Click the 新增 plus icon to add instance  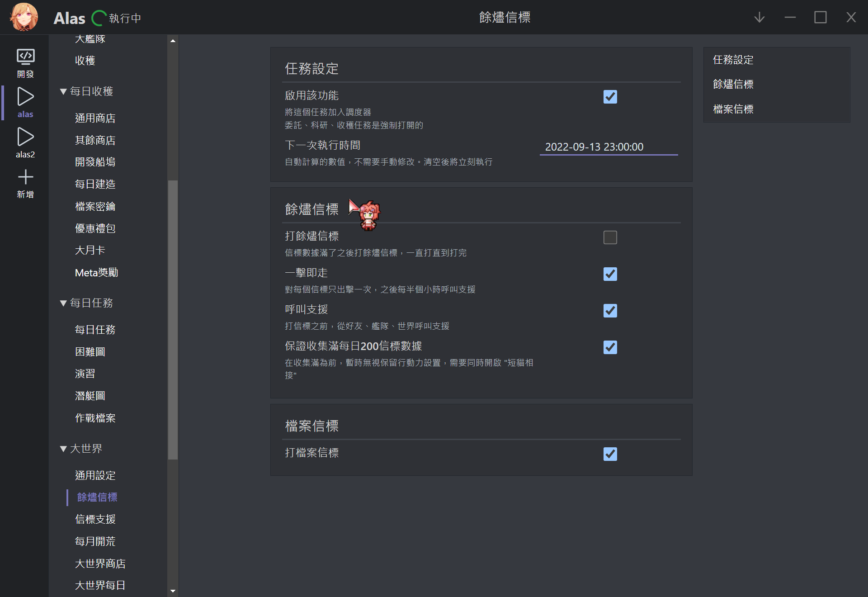coord(25,177)
